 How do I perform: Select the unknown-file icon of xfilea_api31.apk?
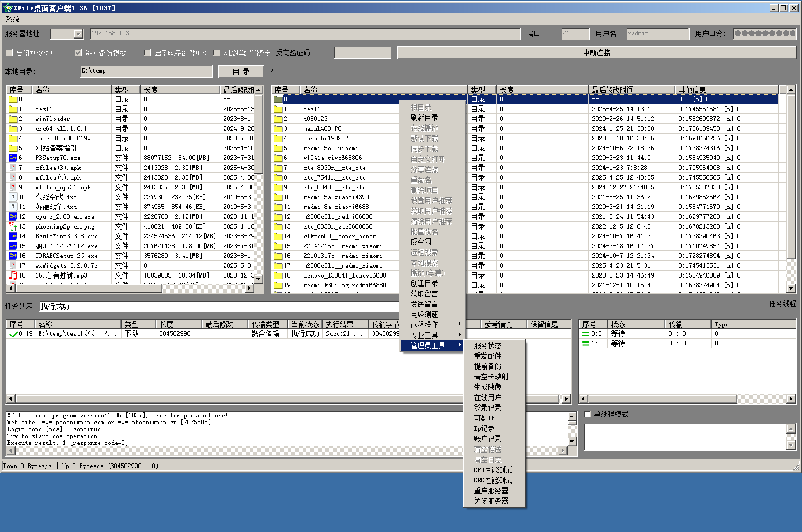pos(13,187)
